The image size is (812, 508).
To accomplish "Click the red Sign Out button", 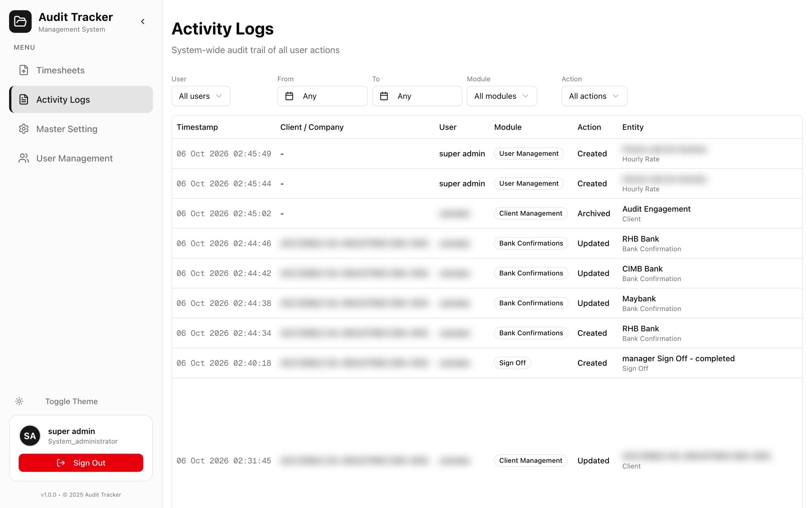I will click(81, 463).
